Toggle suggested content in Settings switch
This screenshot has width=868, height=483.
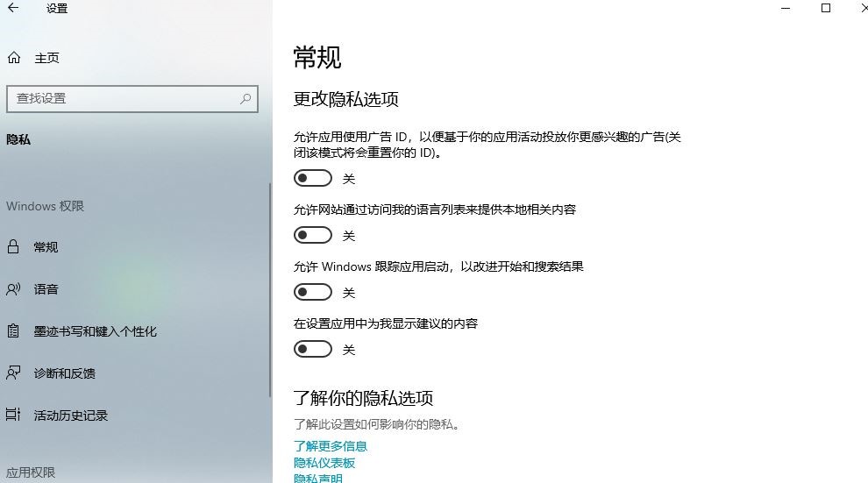click(313, 349)
